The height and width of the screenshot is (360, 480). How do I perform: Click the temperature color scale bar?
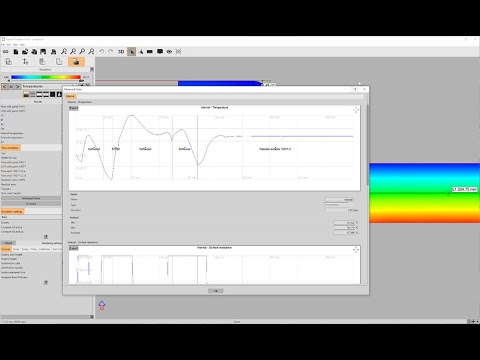tap(46, 77)
